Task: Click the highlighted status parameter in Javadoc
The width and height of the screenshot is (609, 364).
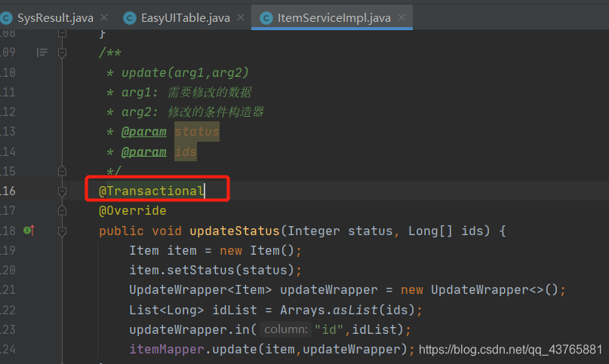Action: click(x=197, y=132)
